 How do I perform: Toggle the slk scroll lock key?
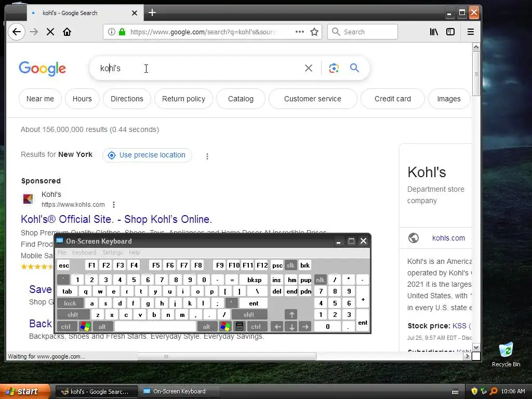coord(290,265)
